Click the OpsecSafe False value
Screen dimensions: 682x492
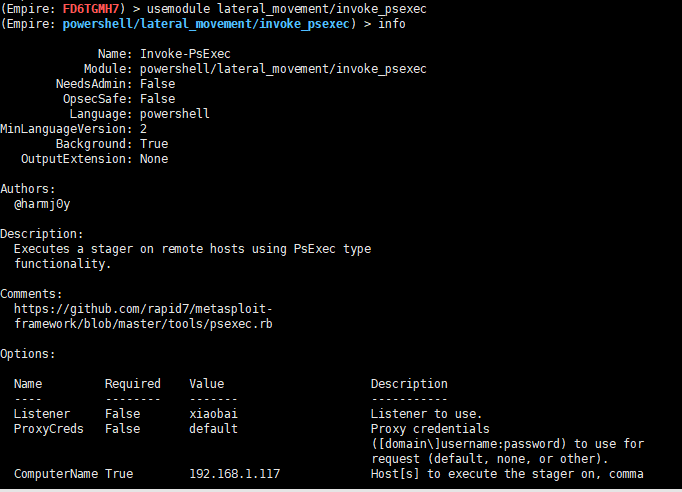[x=158, y=99]
